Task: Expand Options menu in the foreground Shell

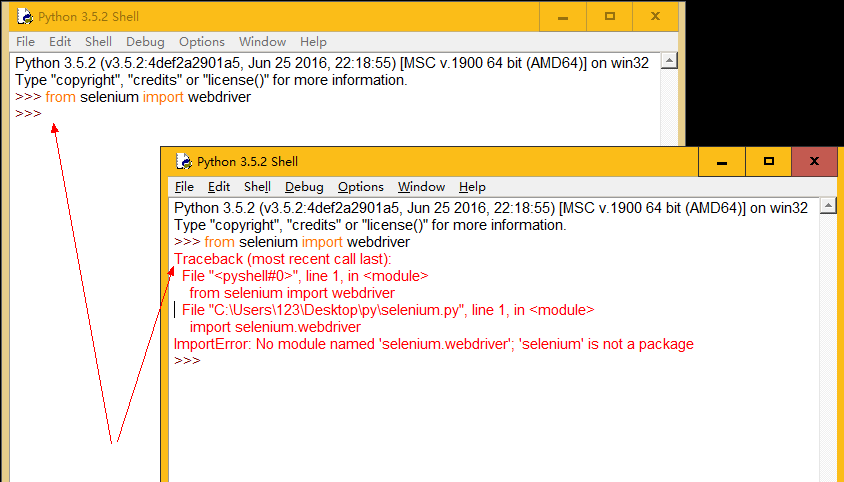Action: click(360, 187)
